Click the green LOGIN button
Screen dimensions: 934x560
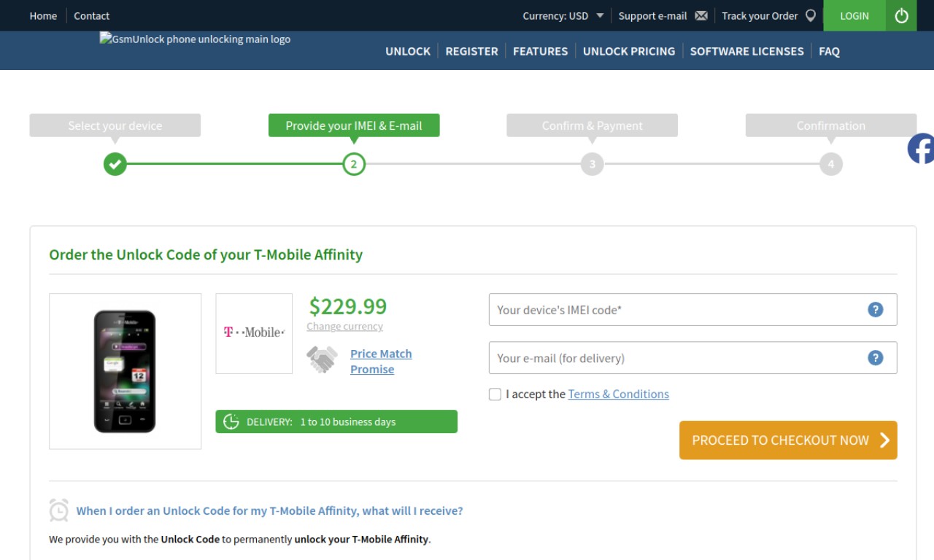pyautogui.click(x=854, y=15)
